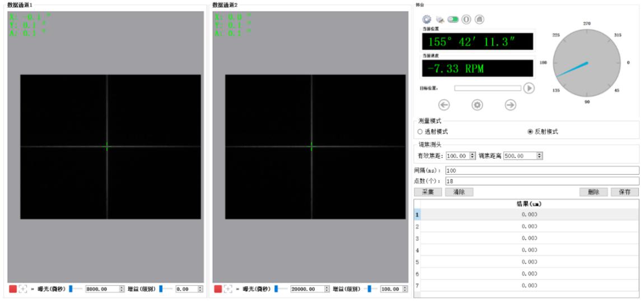Click the zero-reset circle icon
Image resolution: width=644 pixels, height=302 pixels.
[x=466, y=19]
